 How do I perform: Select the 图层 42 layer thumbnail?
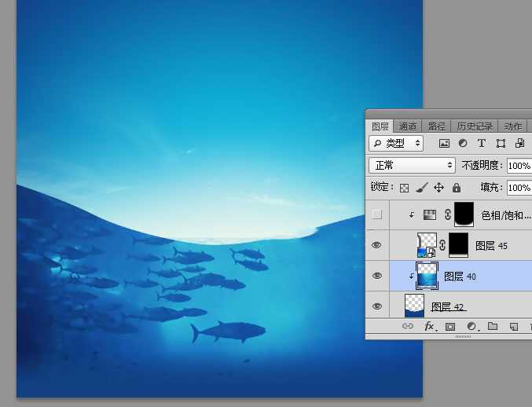click(414, 306)
